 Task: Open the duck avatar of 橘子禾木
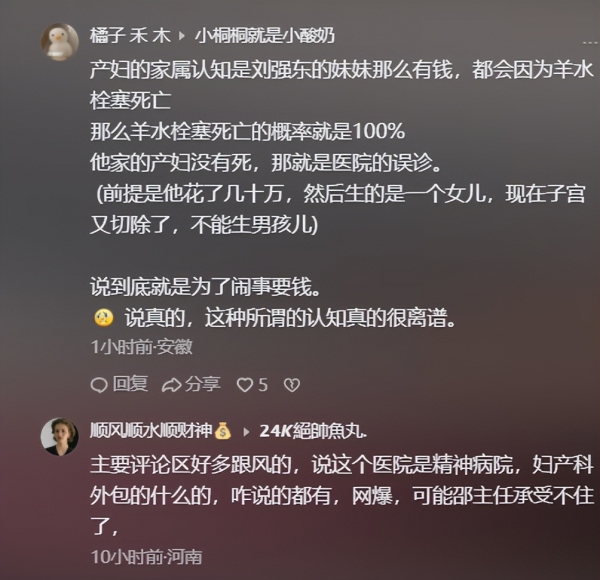point(59,42)
